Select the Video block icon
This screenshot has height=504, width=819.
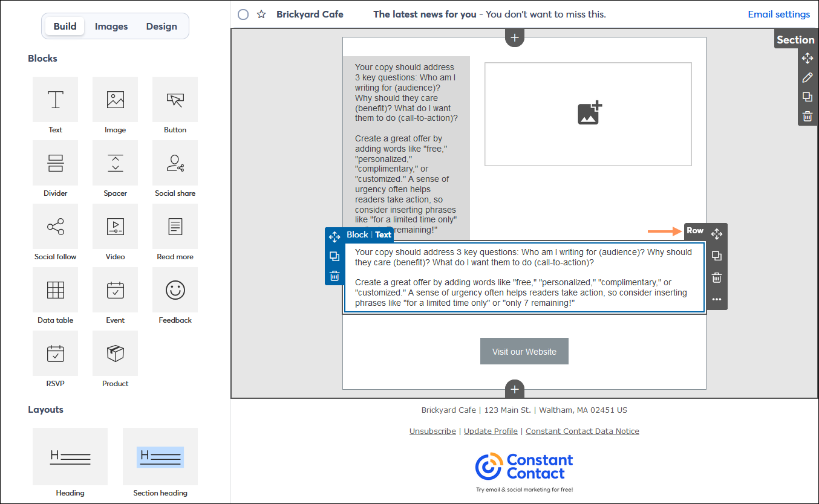[115, 227]
